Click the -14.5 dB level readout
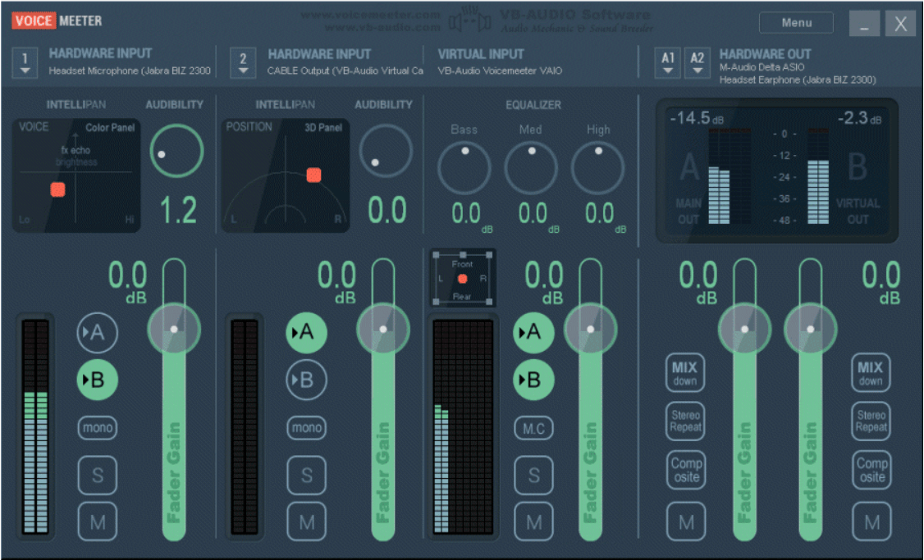The height and width of the screenshot is (560, 924). pos(698,118)
